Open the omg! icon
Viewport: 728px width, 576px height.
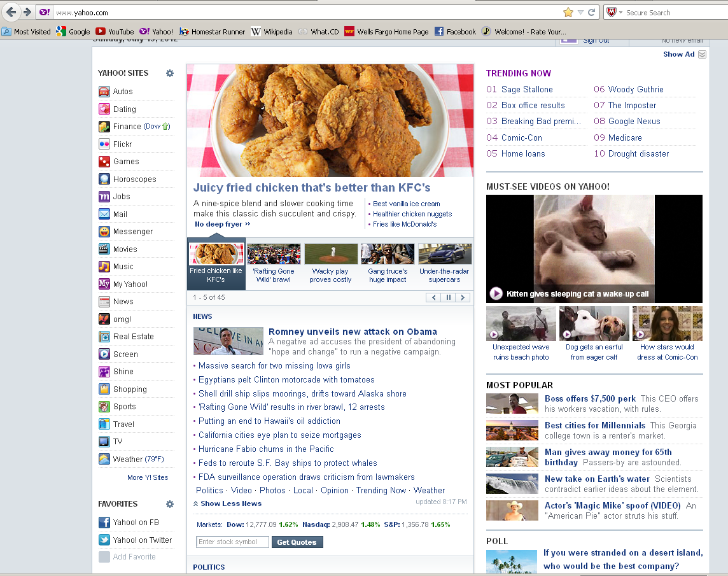(x=104, y=319)
